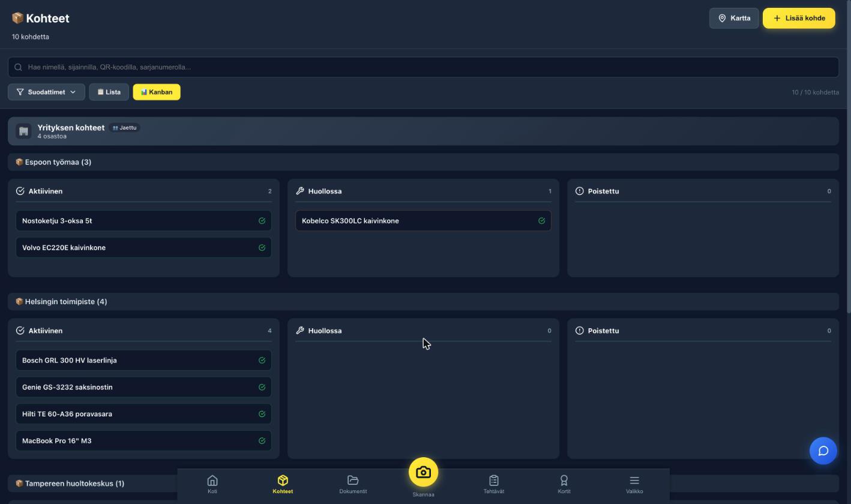
Task: Open the Dokumentit tab
Action: [353, 484]
